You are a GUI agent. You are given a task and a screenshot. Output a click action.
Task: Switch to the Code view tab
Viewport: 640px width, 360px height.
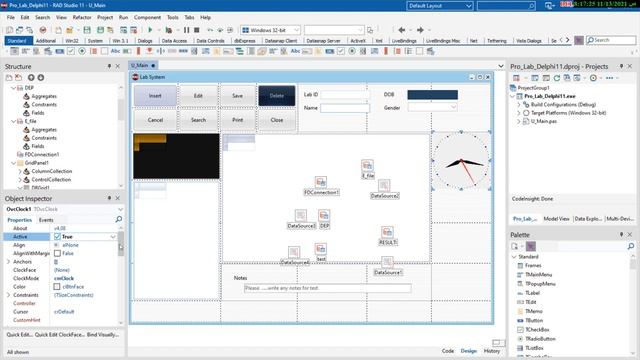448,351
